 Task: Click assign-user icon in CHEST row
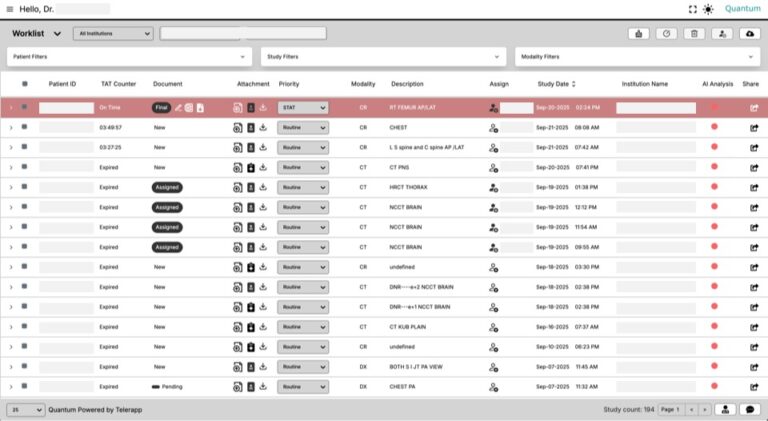click(x=493, y=128)
